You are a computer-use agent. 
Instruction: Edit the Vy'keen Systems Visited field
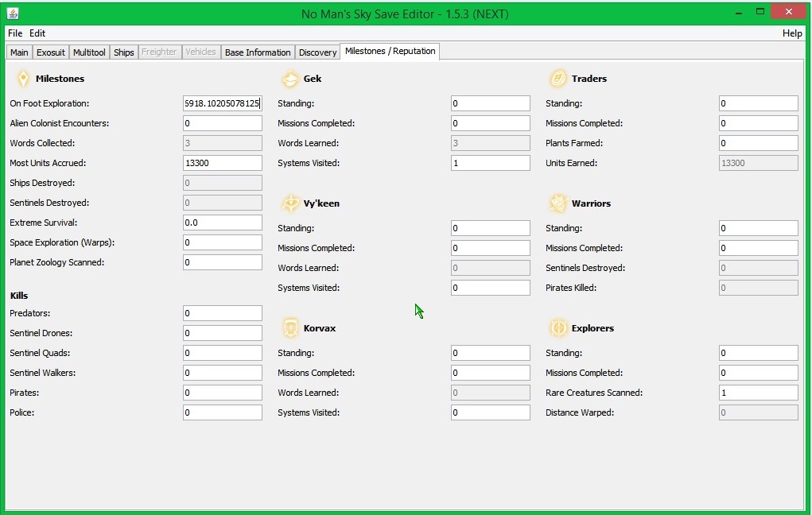[491, 288]
